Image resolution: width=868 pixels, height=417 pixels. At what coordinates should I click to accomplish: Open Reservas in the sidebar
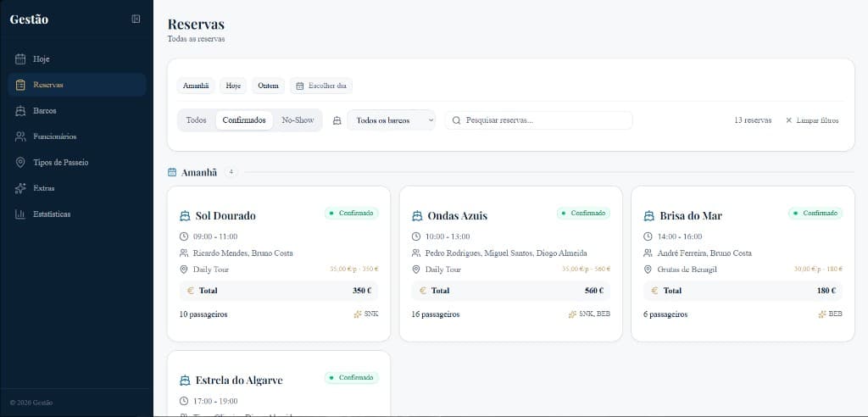pyautogui.click(x=77, y=85)
